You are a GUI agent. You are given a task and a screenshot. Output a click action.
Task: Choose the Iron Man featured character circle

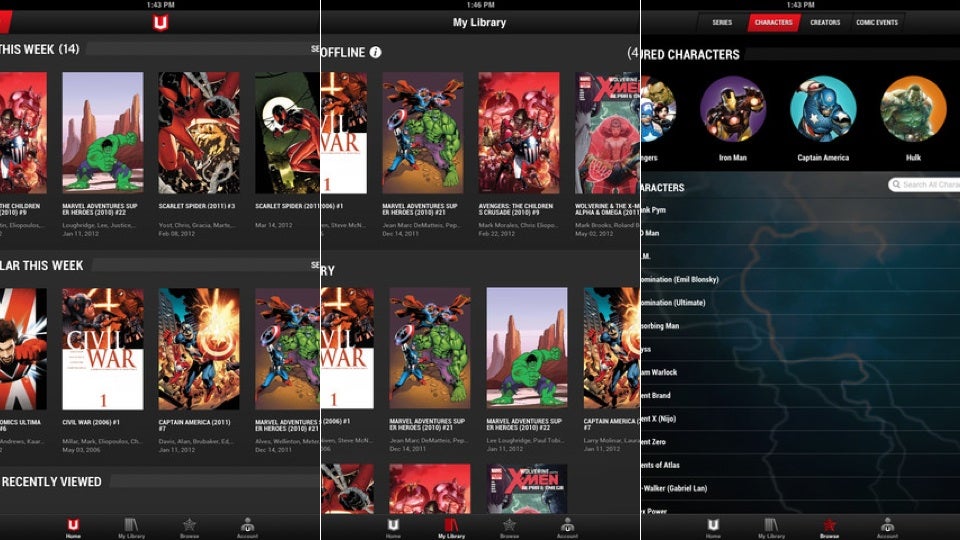pyautogui.click(x=733, y=110)
